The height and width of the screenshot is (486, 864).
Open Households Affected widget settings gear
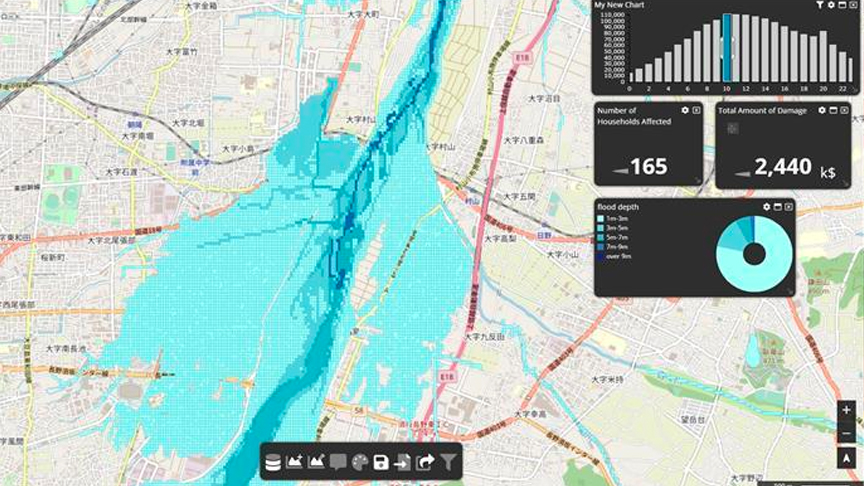[685, 110]
